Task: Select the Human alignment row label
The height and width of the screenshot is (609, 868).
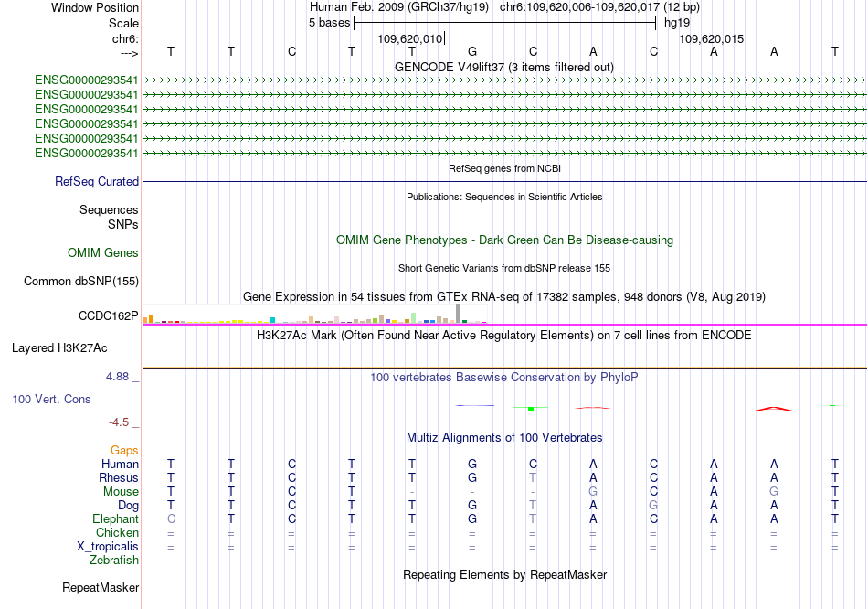Action: [120, 464]
